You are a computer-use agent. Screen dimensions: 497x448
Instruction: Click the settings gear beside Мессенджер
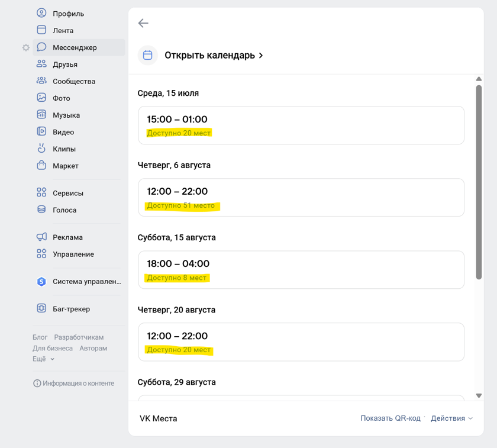point(25,47)
